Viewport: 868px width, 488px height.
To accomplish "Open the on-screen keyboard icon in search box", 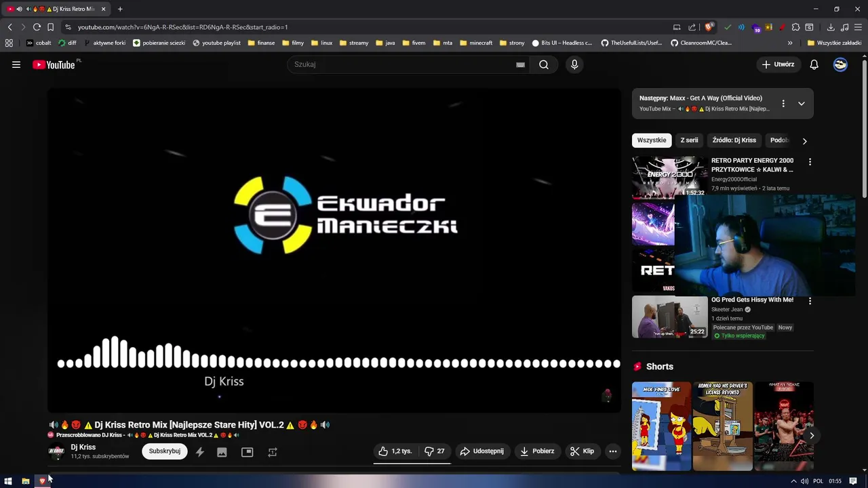I will (x=520, y=64).
